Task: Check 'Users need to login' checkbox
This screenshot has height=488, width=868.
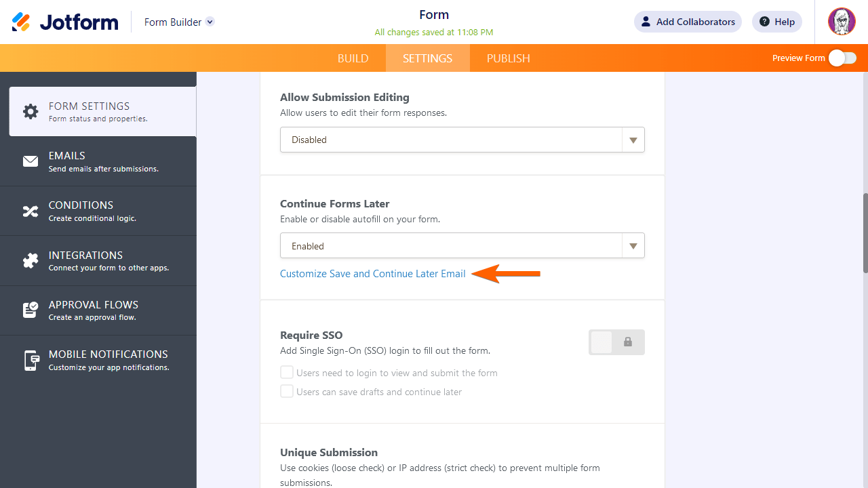Action: click(x=287, y=373)
